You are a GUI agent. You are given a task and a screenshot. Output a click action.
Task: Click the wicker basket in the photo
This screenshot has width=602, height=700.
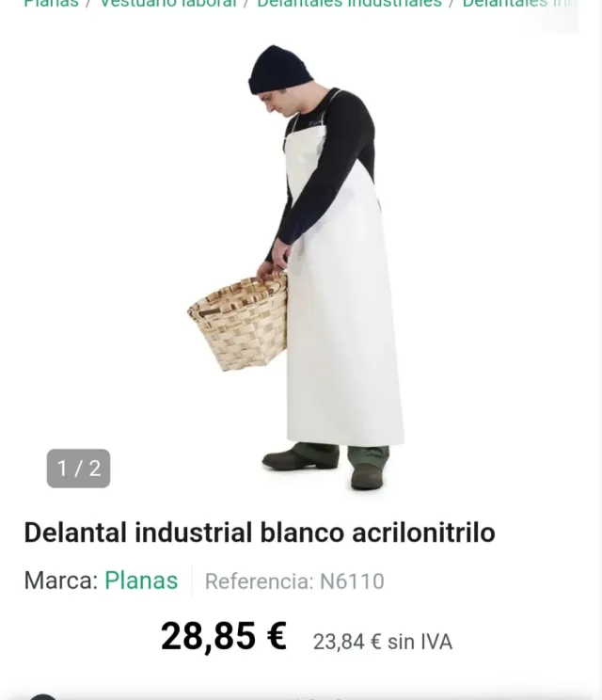coord(238,323)
